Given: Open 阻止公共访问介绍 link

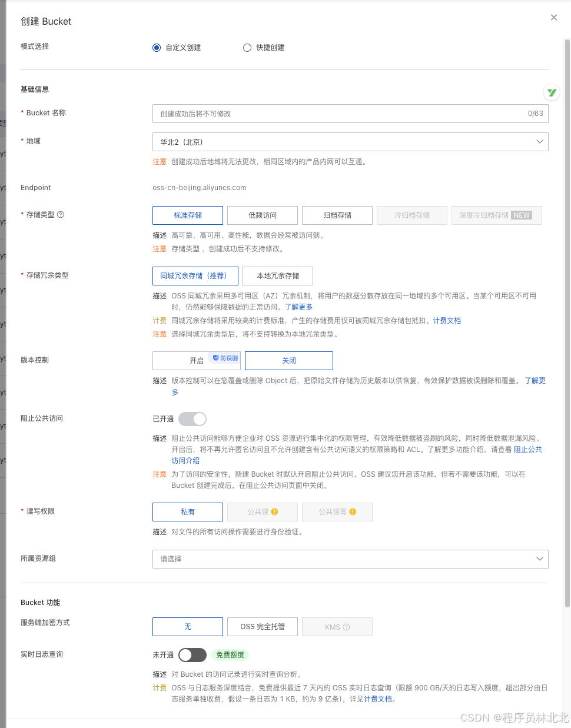Looking at the screenshot, I should click(528, 450).
